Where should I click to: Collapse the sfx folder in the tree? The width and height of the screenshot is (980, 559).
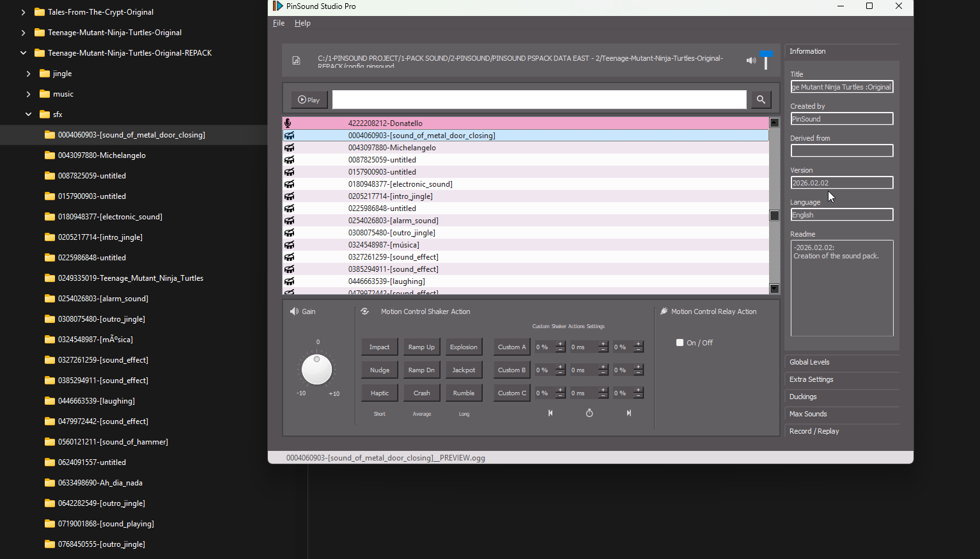pos(28,114)
